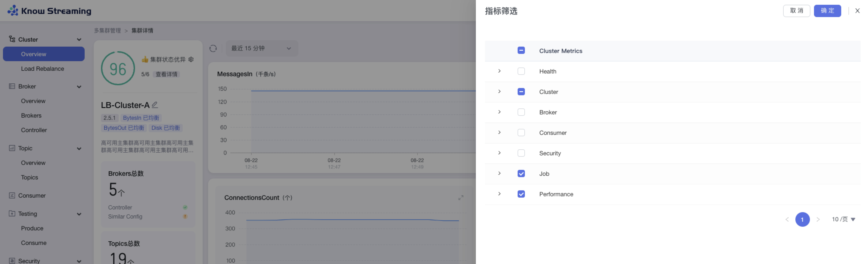Select page 1 in pagination
This screenshot has height=264, width=868.
click(x=802, y=220)
